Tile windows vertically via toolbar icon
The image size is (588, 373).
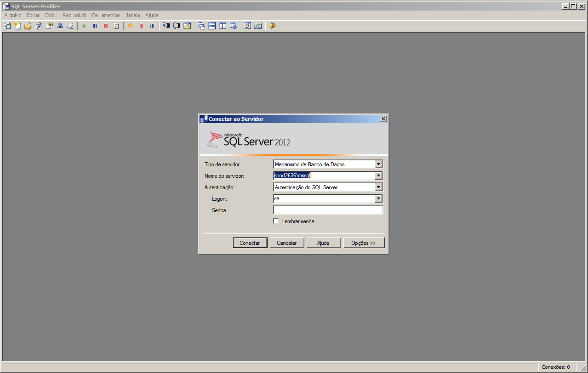click(x=223, y=26)
